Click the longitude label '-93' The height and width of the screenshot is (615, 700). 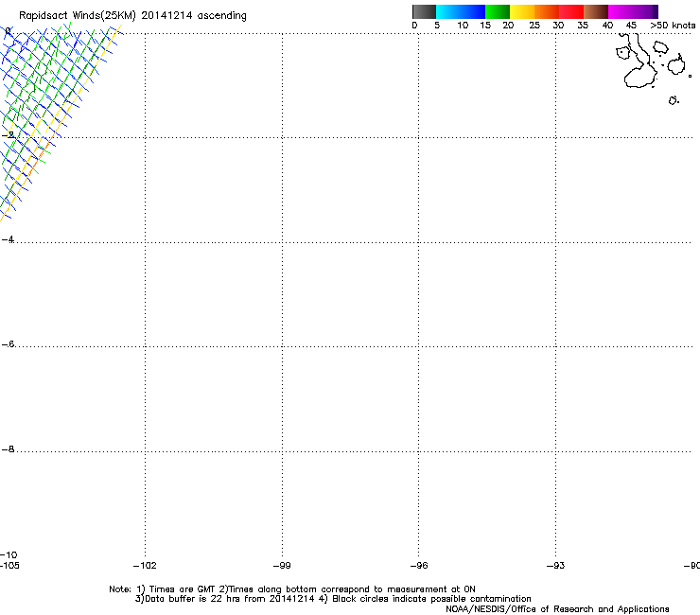(x=556, y=566)
